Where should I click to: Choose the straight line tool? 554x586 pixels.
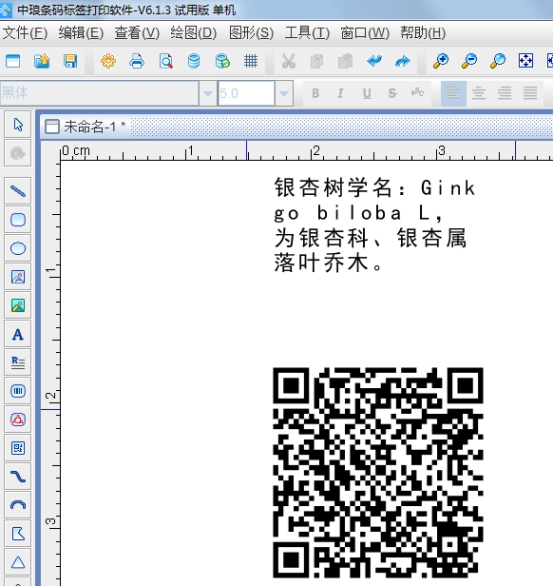[18, 191]
